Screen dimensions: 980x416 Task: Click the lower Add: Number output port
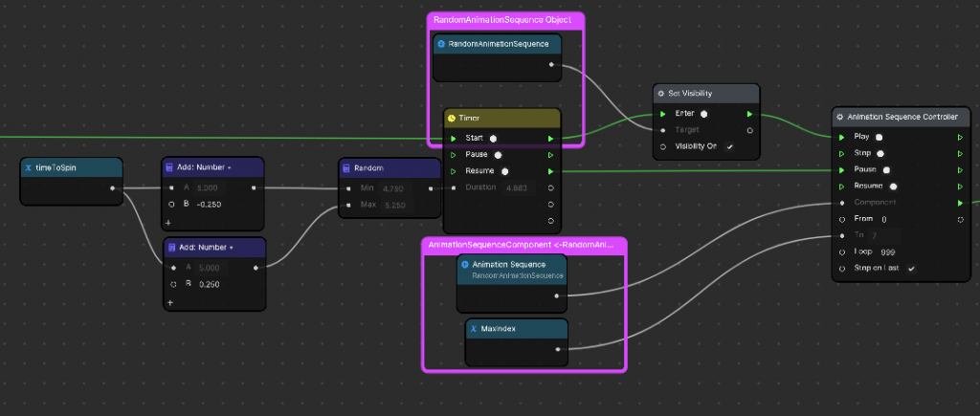pyautogui.click(x=255, y=268)
